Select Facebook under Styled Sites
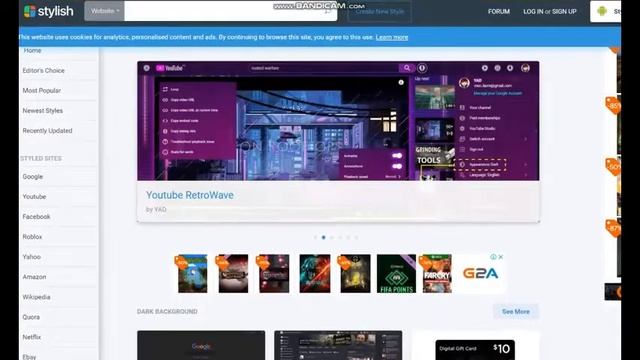 (x=36, y=217)
